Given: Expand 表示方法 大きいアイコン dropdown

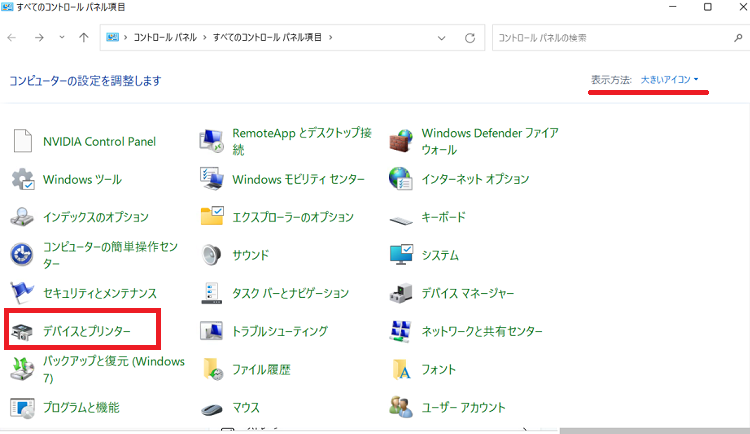Looking at the screenshot, I should [x=669, y=79].
